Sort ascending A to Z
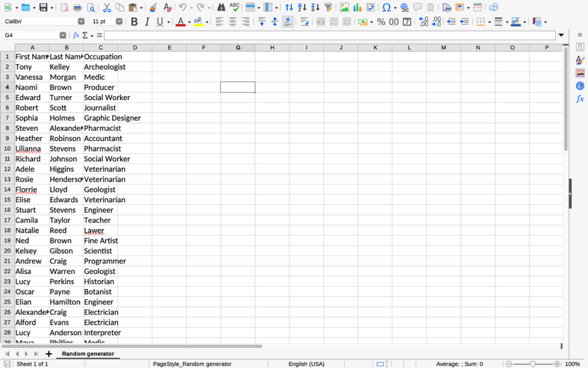The image size is (588, 368). [x=302, y=7]
